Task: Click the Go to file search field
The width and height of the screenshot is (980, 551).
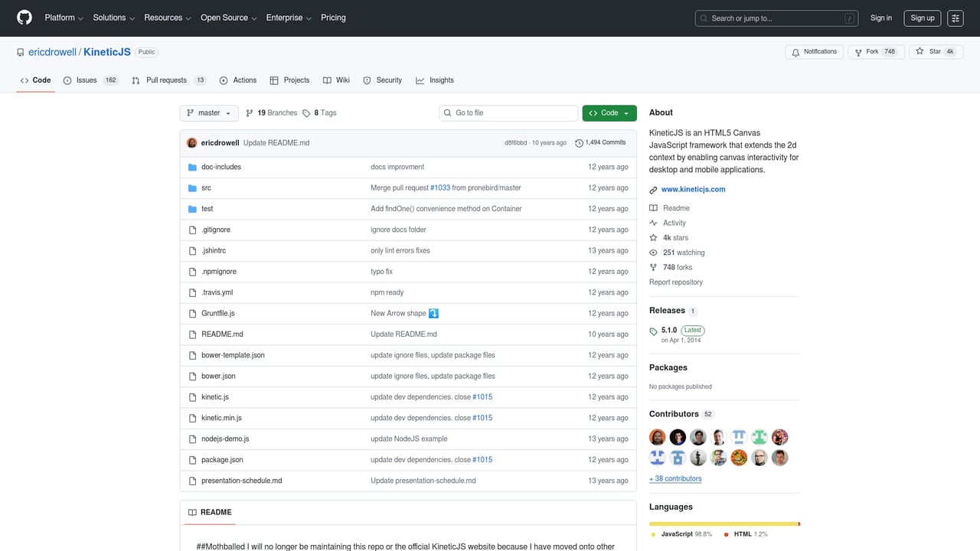Action: [x=508, y=112]
